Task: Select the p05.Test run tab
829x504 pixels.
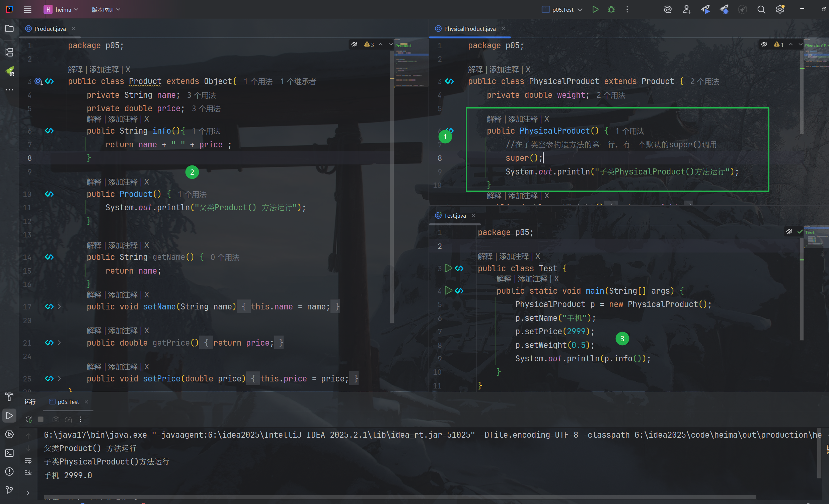Action: click(68, 402)
